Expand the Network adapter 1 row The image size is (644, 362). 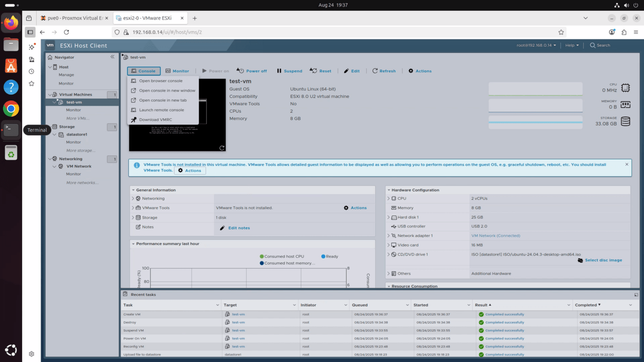(388, 236)
